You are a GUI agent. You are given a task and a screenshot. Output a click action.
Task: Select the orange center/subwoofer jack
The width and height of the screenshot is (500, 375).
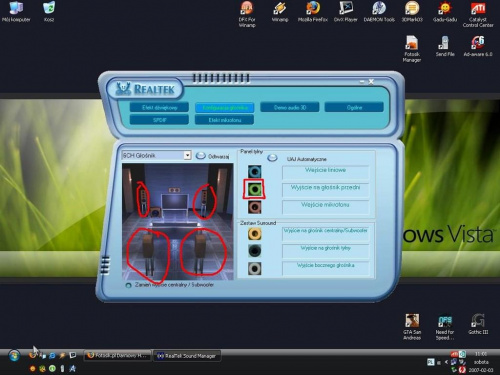coord(255,234)
